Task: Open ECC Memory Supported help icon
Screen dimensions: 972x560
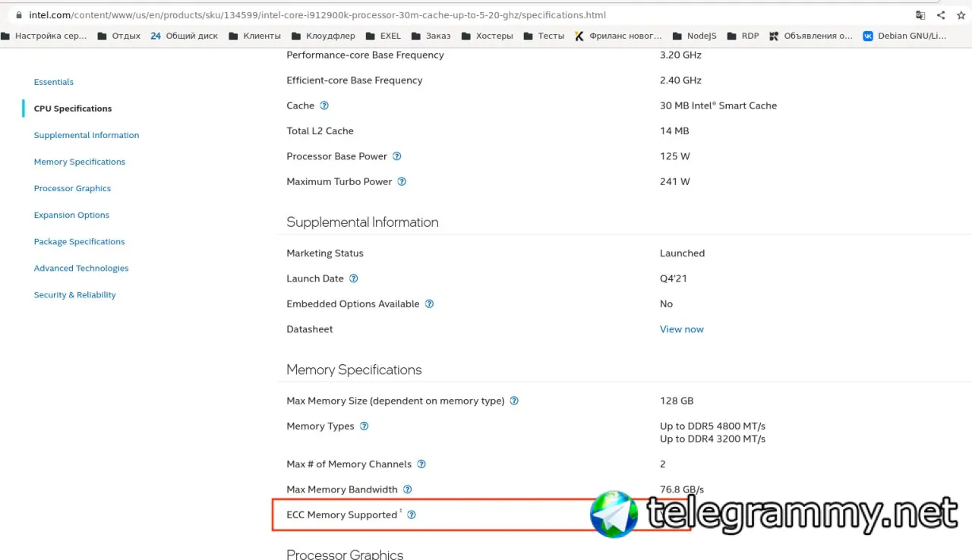Action: pyautogui.click(x=412, y=514)
